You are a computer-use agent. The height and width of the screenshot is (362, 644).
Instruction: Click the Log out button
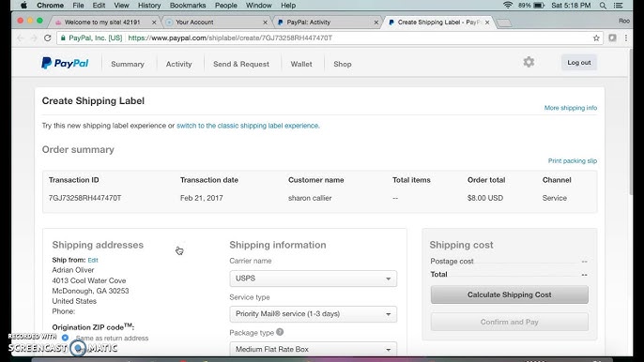click(x=579, y=63)
